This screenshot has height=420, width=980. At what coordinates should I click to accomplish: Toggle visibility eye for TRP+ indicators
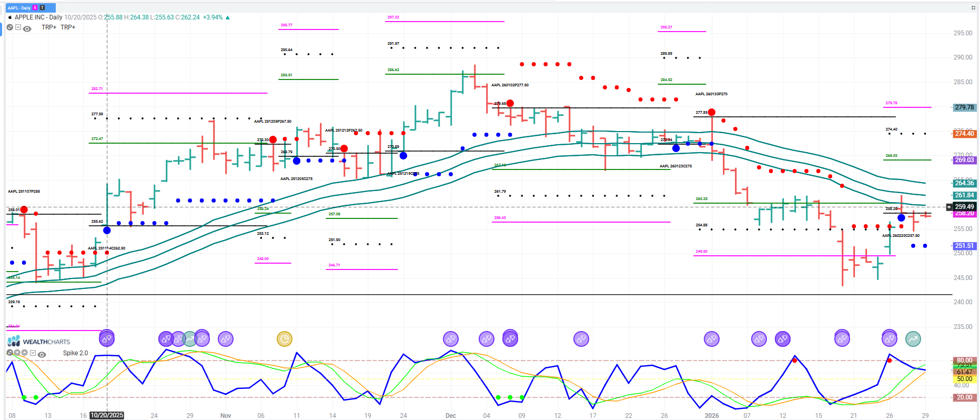point(27,28)
